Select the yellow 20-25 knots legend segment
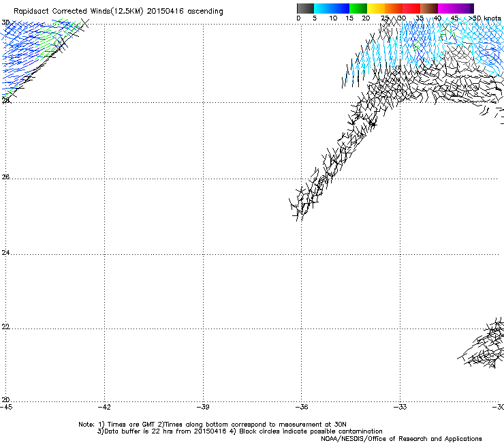Image resolution: width=504 pixels, height=443 pixels. (x=376, y=8)
